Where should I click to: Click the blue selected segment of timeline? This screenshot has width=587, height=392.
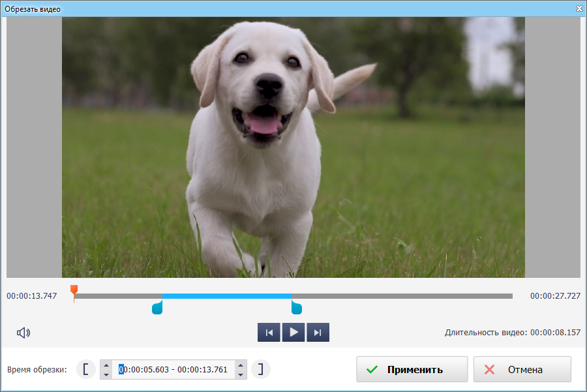[x=227, y=296]
